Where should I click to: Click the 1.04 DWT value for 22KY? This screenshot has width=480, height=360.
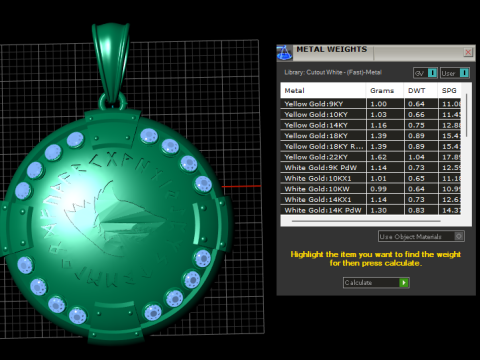pyautogui.click(x=416, y=157)
